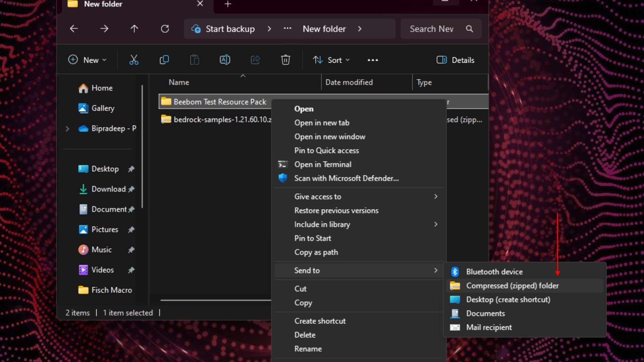
Task: Click the Delete trash icon
Action: click(x=285, y=60)
